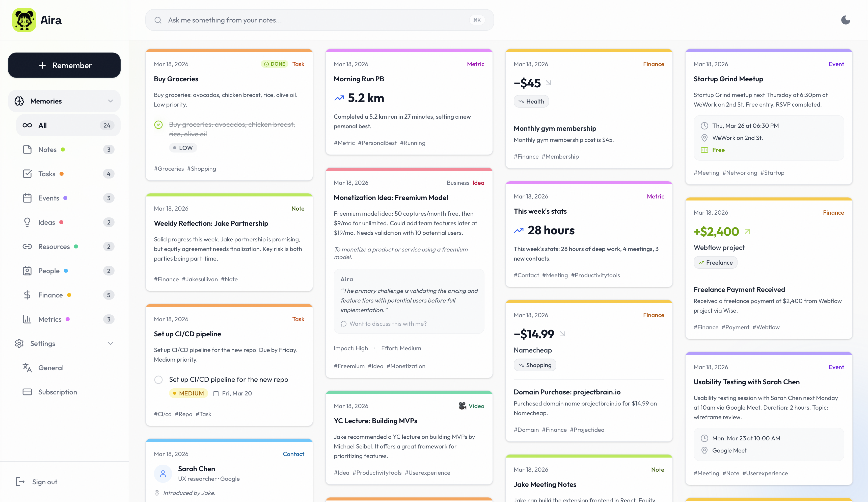Screen dimensions: 868x502
Task: Check off the CI/CD pipeline task
Action: click(158, 380)
